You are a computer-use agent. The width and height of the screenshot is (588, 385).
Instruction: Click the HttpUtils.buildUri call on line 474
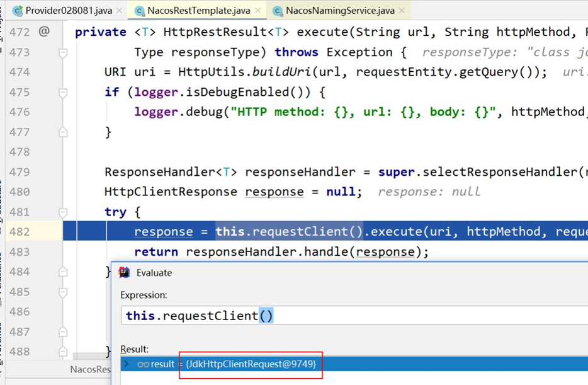click(x=244, y=72)
